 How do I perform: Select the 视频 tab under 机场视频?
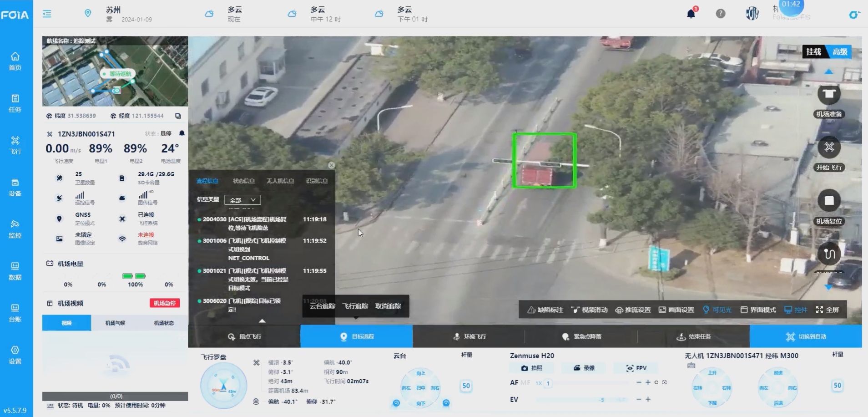tap(66, 323)
